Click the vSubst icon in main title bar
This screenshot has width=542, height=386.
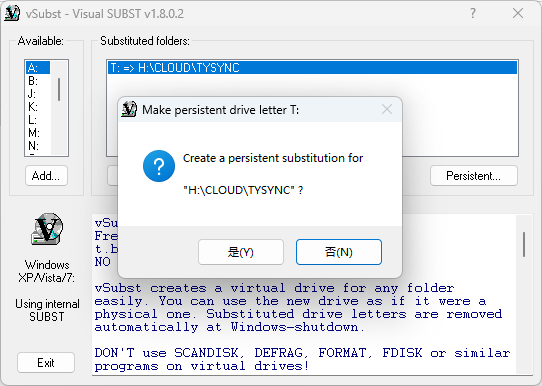click(x=12, y=13)
